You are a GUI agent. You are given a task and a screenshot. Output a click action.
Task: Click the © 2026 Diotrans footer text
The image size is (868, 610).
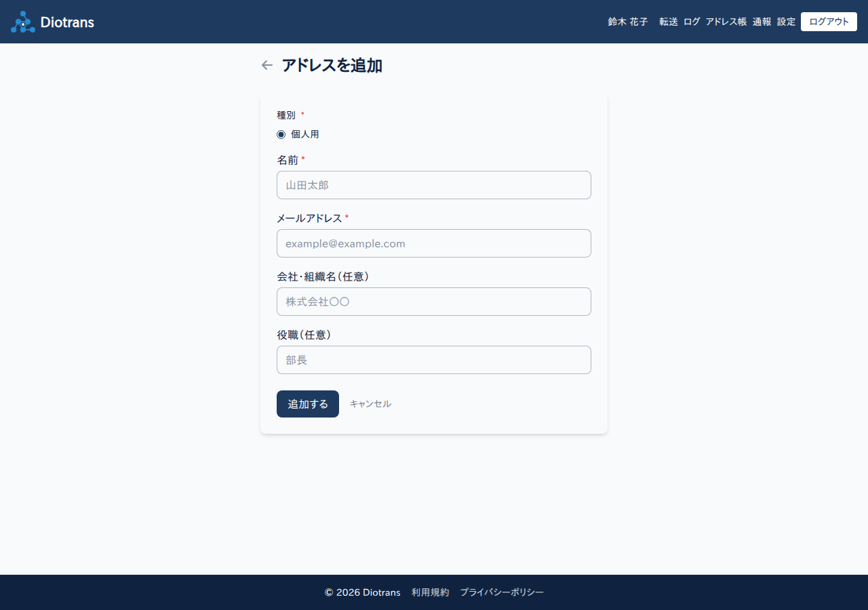coord(363,592)
